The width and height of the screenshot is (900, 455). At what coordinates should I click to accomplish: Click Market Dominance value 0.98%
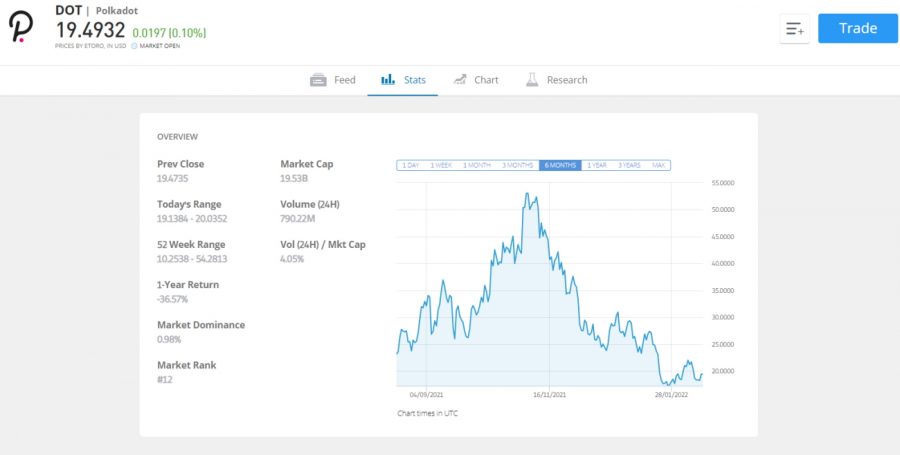(x=169, y=339)
